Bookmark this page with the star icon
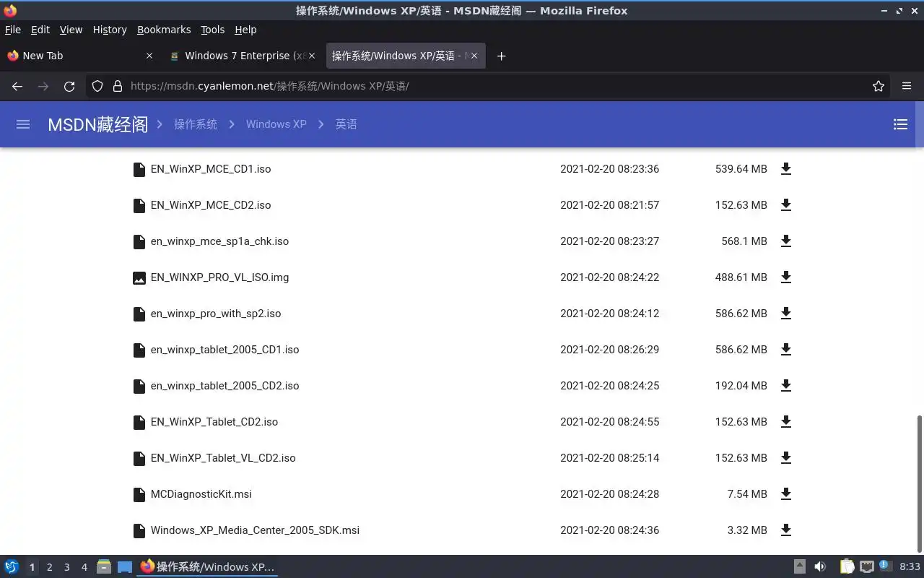Image resolution: width=924 pixels, height=578 pixels. [x=879, y=86]
